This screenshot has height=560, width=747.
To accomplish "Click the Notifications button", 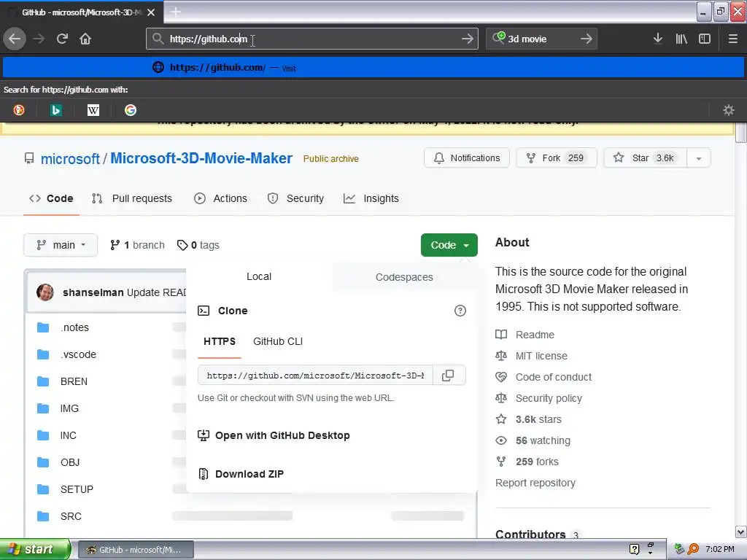I will pyautogui.click(x=467, y=158).
